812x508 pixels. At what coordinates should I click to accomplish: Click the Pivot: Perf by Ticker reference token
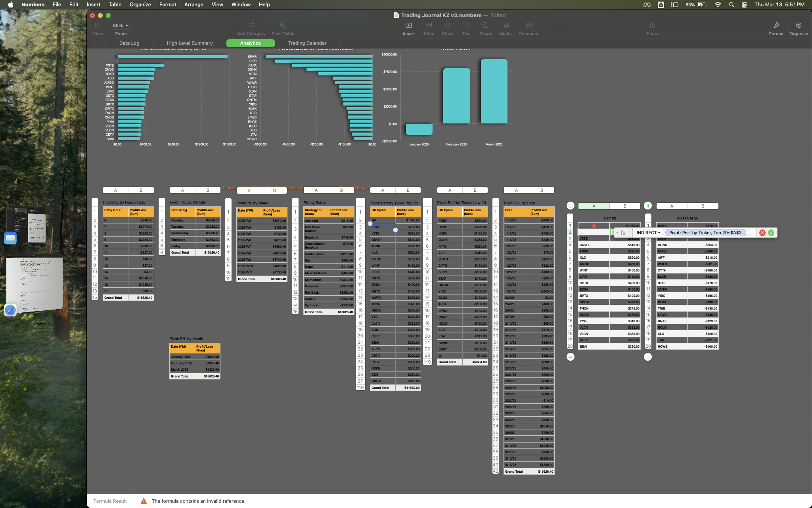[x=705, y=233]
